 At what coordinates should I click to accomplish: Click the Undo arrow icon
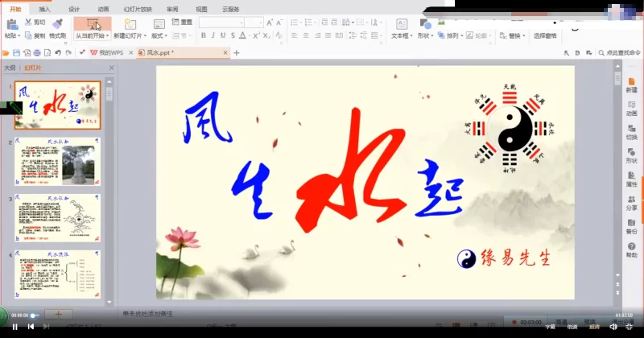click(x=57, y=52)
